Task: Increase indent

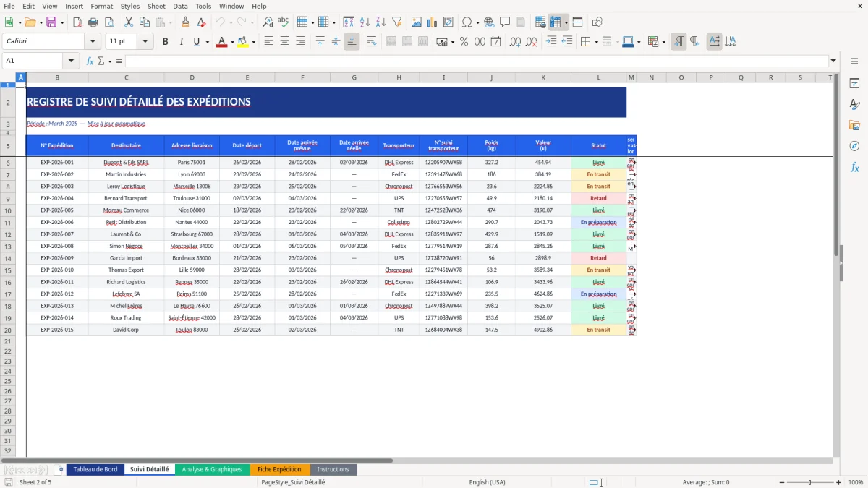Action: (551, 42)
